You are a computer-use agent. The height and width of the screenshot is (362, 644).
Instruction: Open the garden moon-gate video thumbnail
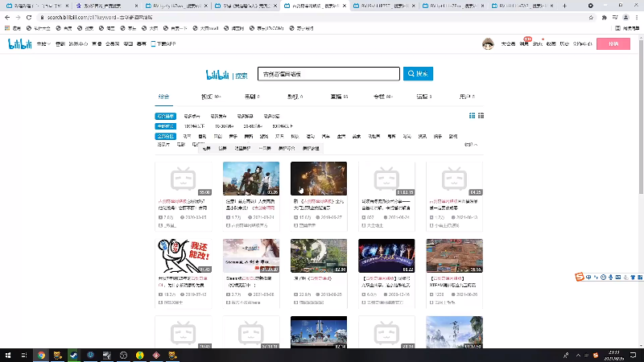[x=319, y=256]
